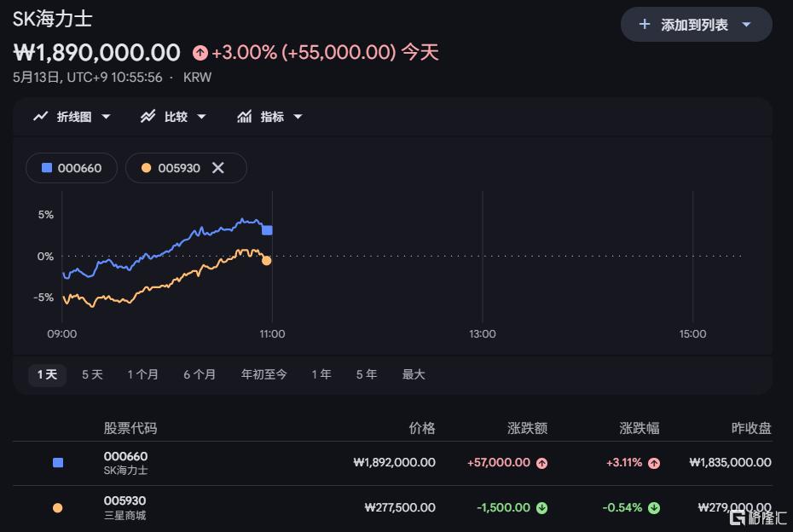This screenshot has height=532, width=793.
Task: Open the 添加到列表 dropdown arrow
Action: 746,24
